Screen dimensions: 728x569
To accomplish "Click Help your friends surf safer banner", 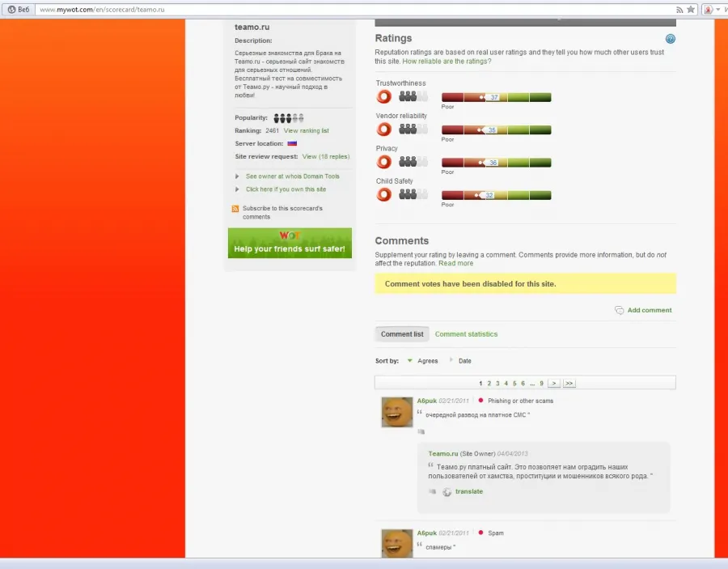I will [x=290, y=243].
